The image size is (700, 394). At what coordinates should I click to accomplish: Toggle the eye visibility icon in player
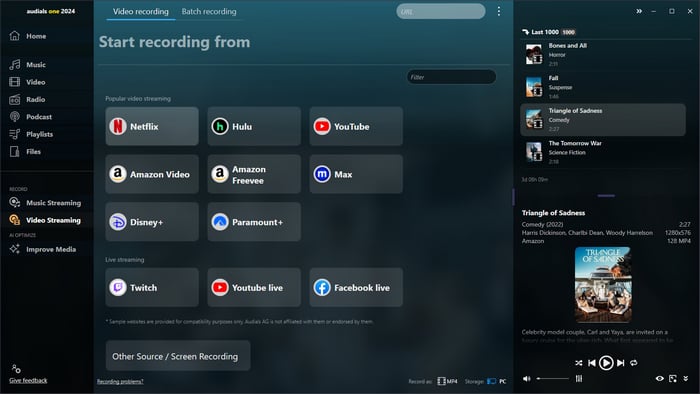(659, 379)
